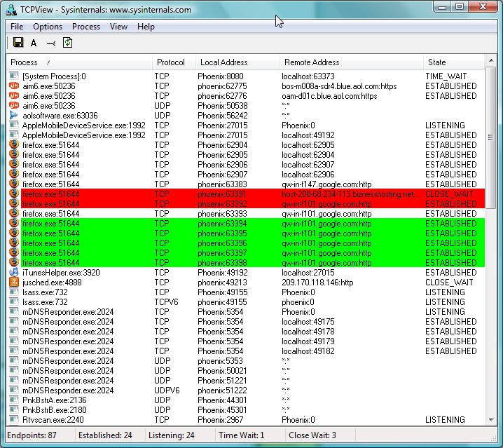503x448 pixels.
Task: Click local address phoenix:5353
Action: coord(220,360)
